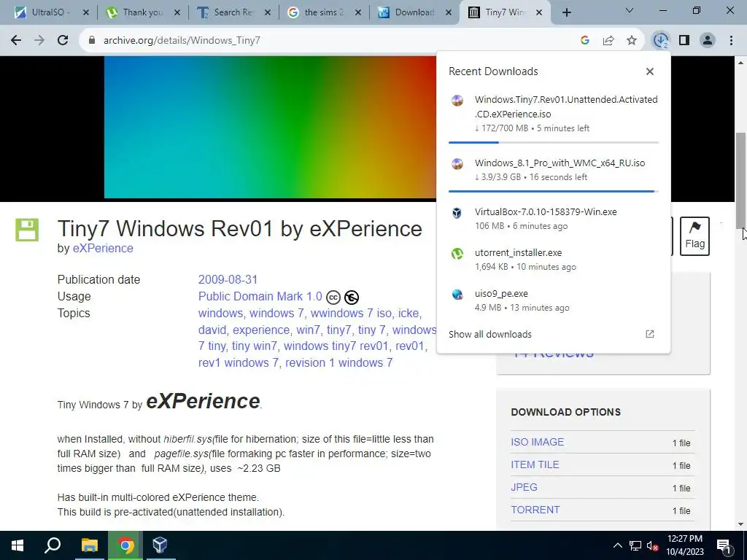The image size is (747, 560).
Task: Open the Chrome side panel
Action: [684, 41]
